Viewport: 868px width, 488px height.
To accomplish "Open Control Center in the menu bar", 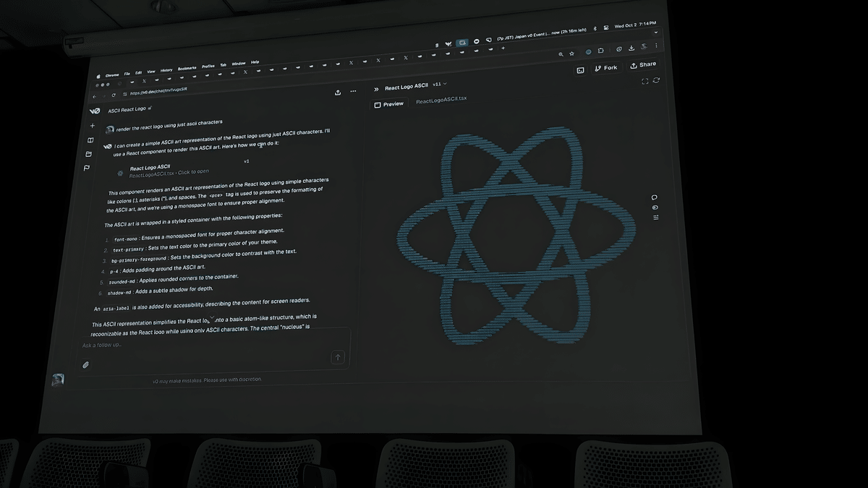I will pyautogui.click(x=605, y=28).
